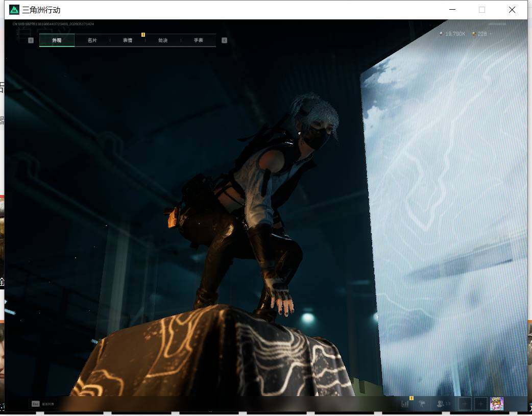The width and height of the screenshot is (532, 416).
Task: Open the player avatar thumbnail
Action: pyautogui.click(x=497, y=404)
